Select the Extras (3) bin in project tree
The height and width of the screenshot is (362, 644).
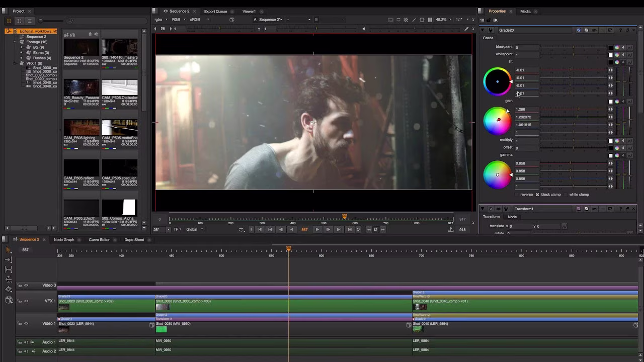[x=40, y=53]
